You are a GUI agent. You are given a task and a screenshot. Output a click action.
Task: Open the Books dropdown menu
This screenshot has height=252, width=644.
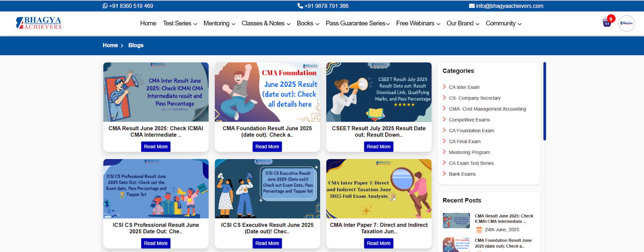308,23
